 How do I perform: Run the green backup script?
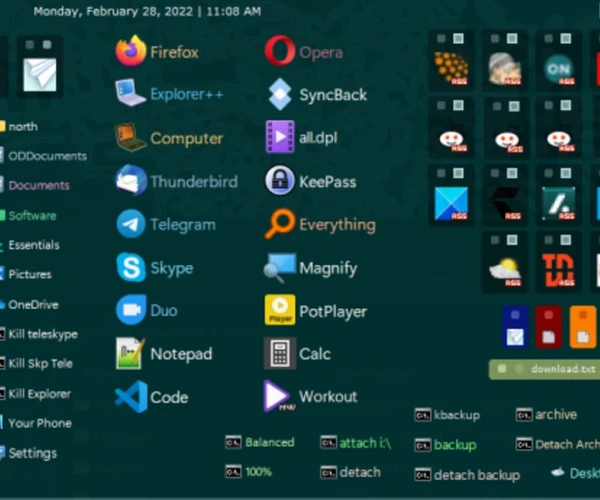[x=446, y=445]
